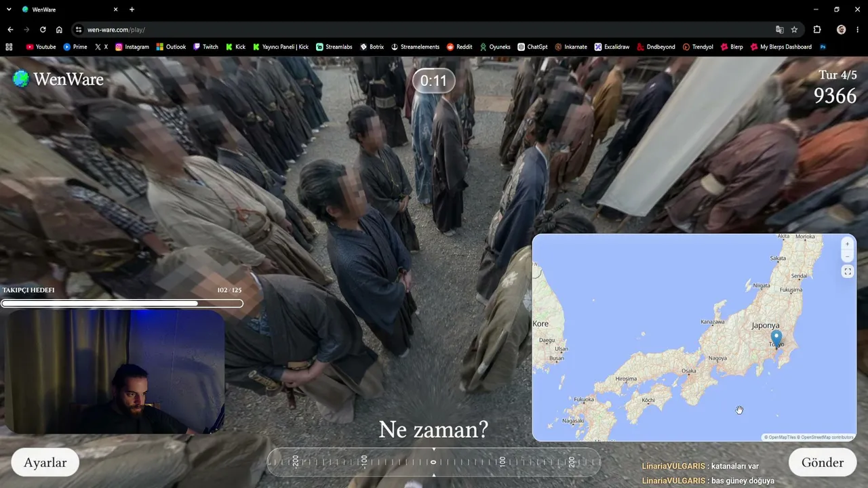Open Ayarlar settings button

tap(45, 462)
